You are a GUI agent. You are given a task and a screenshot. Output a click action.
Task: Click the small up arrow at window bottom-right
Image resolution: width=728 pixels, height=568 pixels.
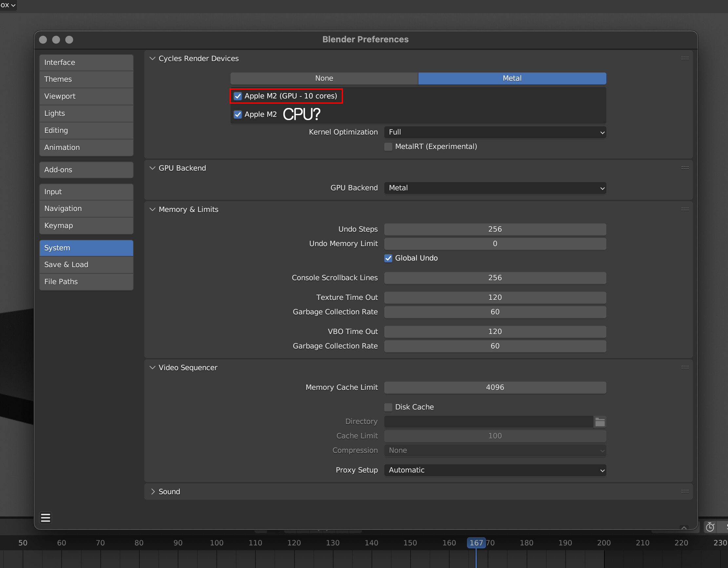[684, 528]
